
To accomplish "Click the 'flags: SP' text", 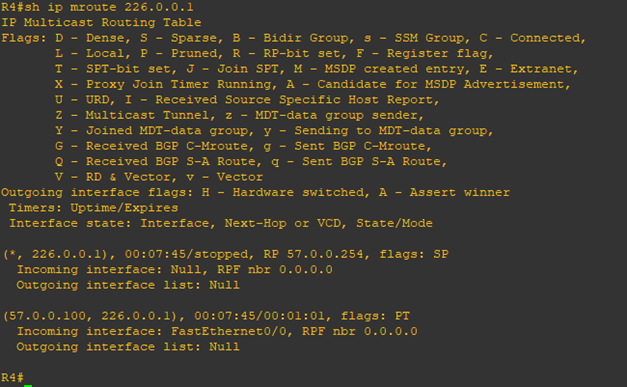I will (414, 254).
